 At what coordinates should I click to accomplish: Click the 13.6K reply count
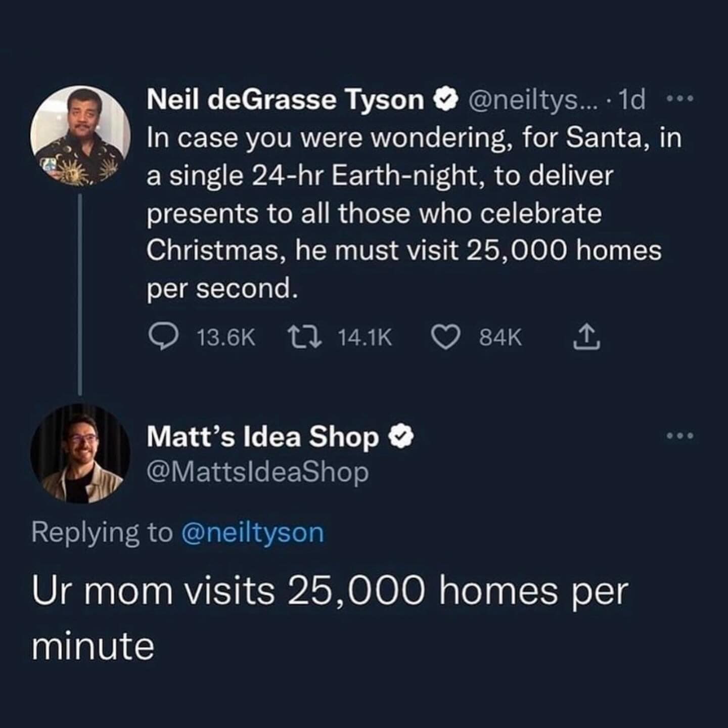(x=225, y=338)
